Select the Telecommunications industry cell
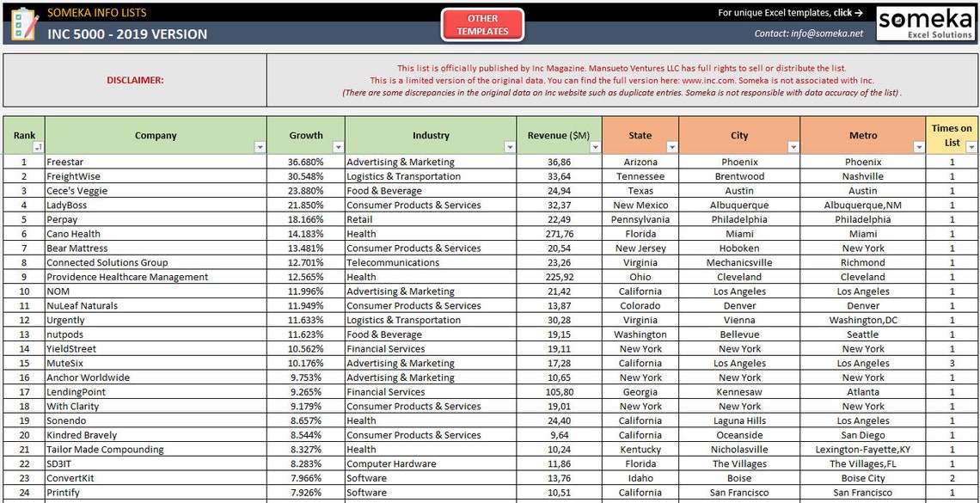This screenshot has height=503, width=980. (431, 262)
